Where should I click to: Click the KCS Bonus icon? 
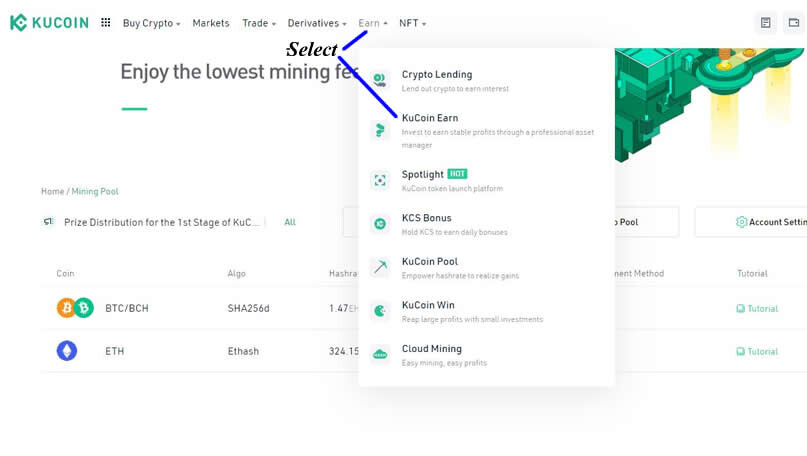[380, 224]
